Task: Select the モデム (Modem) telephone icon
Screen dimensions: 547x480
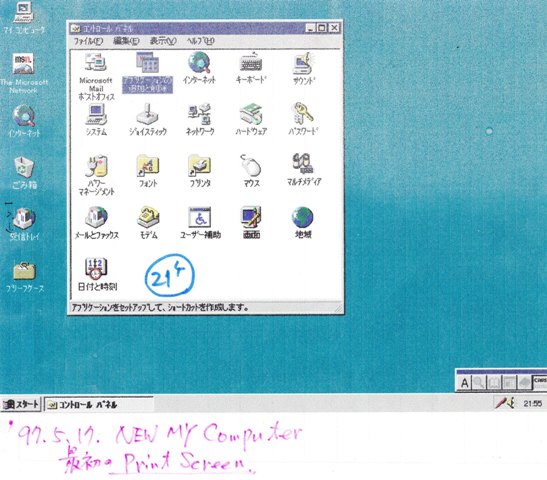Action: pyautogui.click(x=148, y=217)
